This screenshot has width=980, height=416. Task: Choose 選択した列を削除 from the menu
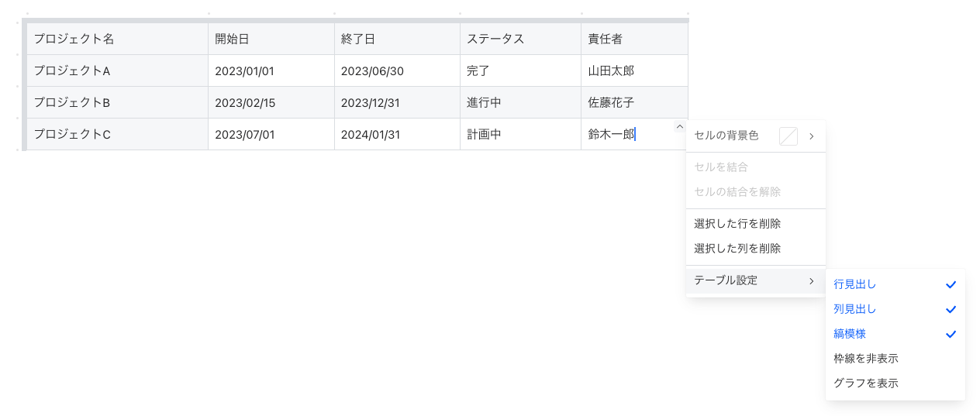point(737,249)
